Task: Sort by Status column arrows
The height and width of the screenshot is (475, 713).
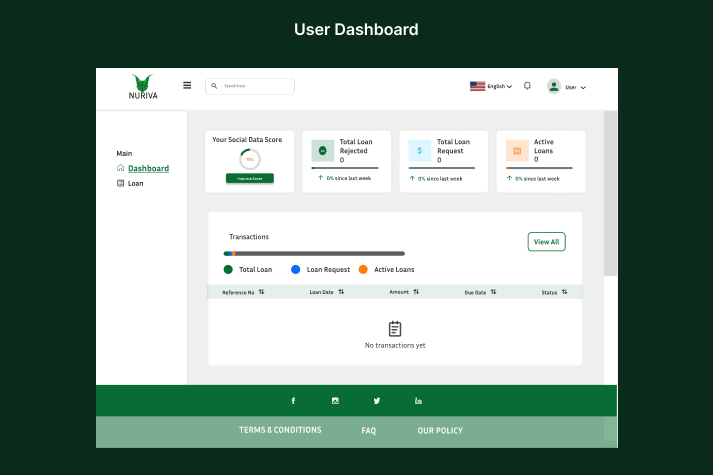Action: click(x=564, y=292)
